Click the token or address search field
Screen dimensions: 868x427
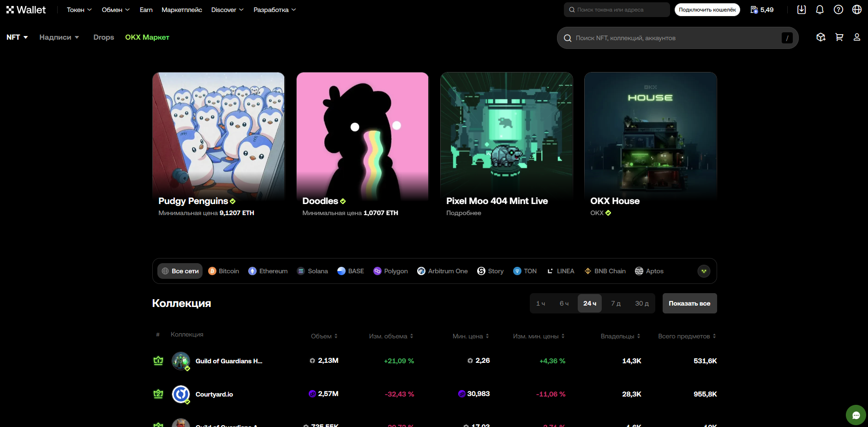(617, 10)
